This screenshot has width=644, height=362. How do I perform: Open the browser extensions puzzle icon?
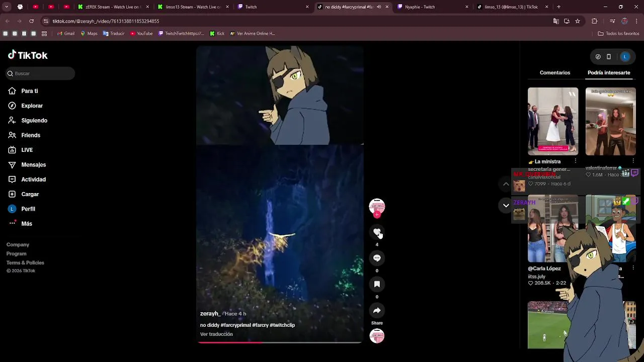[x=595, y=21]
